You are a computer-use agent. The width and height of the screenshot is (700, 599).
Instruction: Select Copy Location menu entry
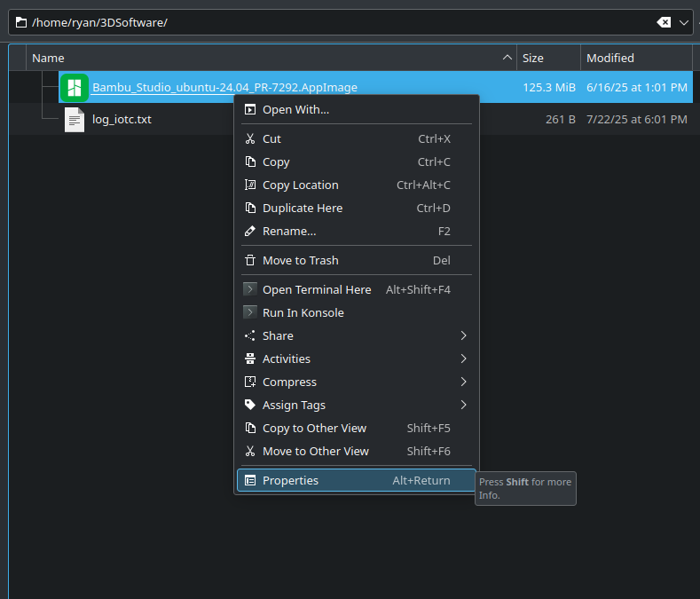pyautogui.click(x=357, y=185)
